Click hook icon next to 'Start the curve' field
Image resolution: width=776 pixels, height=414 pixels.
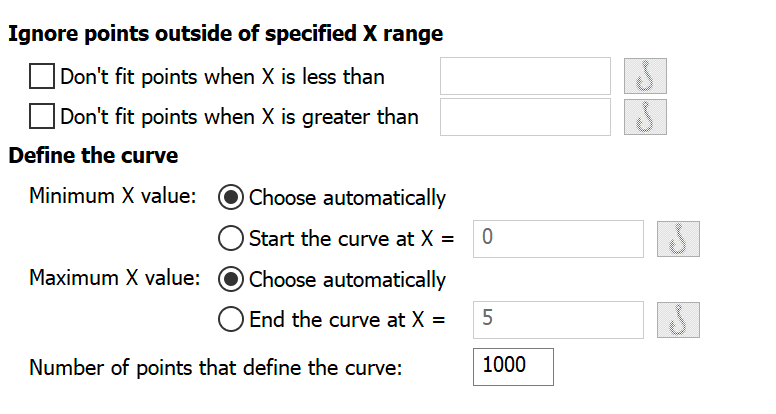coord(678,239)
